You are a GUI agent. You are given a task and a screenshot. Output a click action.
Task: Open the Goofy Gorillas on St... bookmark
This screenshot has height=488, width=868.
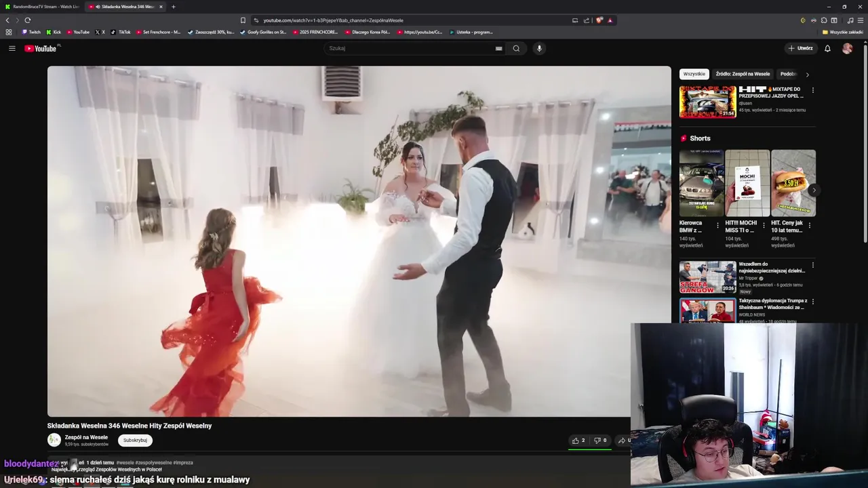(264, 32)
